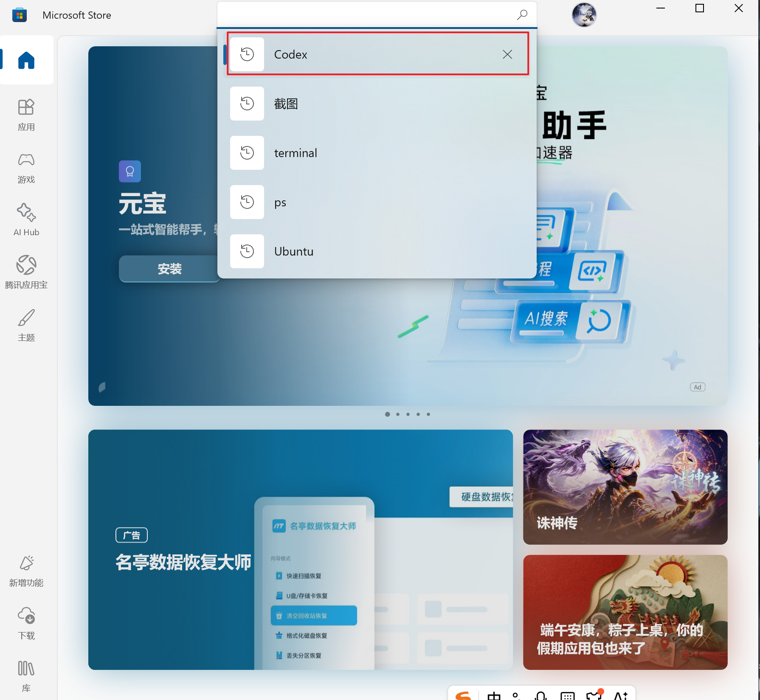Click the search magnifier icon
The height and width of the screenshot is (700, 760).
522,15
